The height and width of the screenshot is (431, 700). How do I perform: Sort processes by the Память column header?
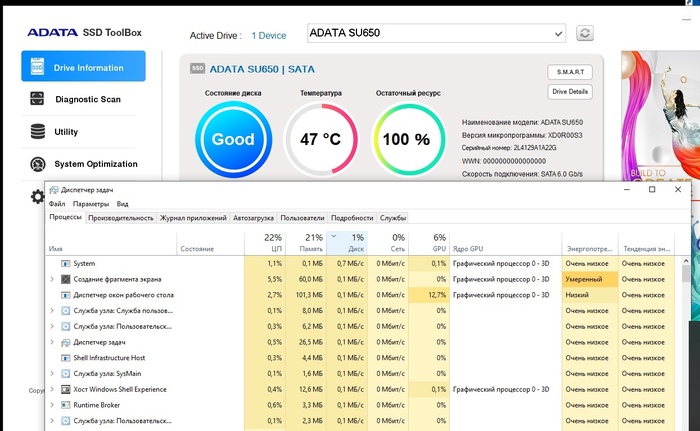[310, 247]
